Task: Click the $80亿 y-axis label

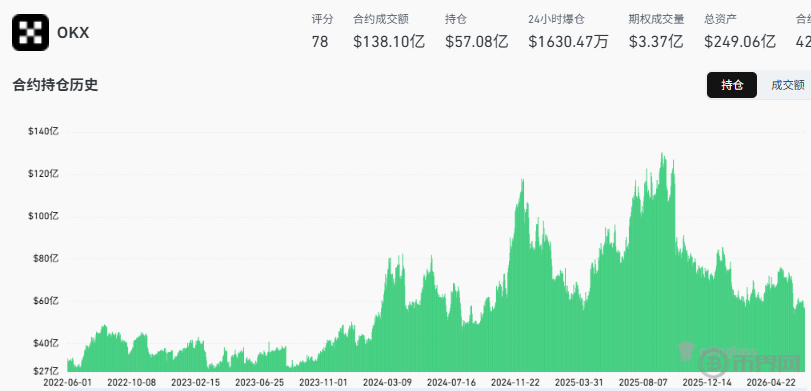Action: tap(46, 259)
